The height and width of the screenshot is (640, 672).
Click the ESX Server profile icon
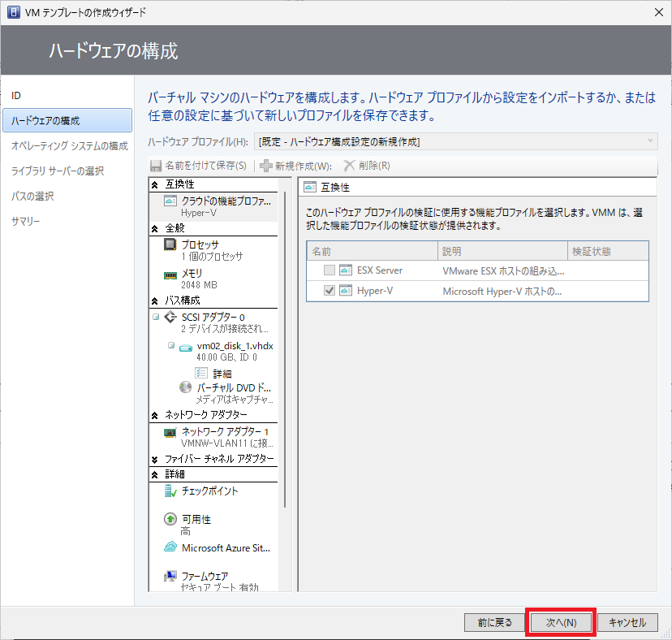click(346, 270)
